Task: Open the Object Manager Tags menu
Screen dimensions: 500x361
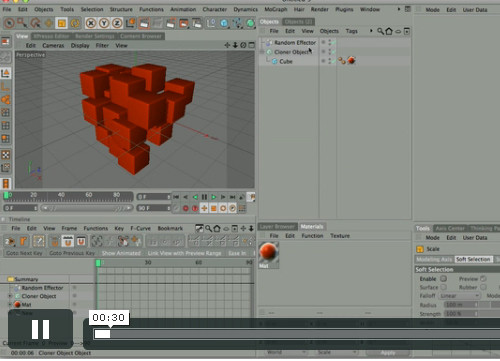Action: pyautogui.click(x=352, y=31)
